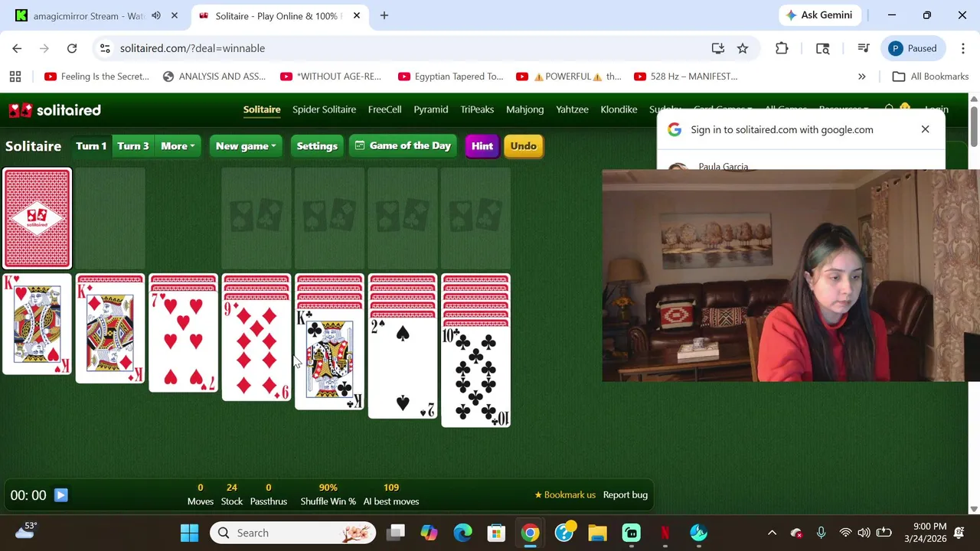Open the All Bookmarks folder
This screenshot has height=551, width=980.
(x=931, y=77)
